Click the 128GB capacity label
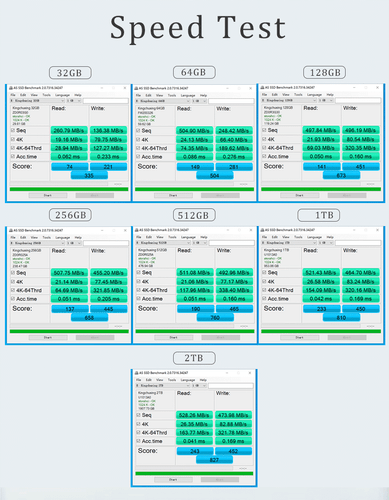This screenshot has height=500, width=389. [325, 73]
